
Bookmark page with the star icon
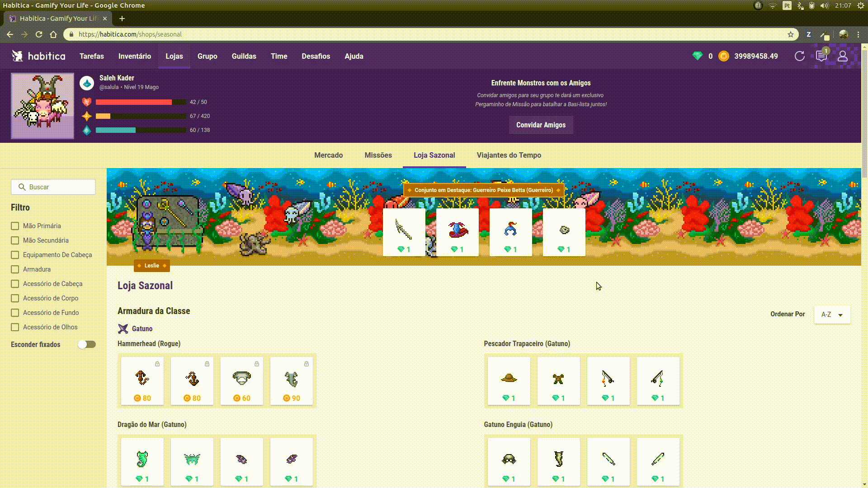tap(791, 34)
